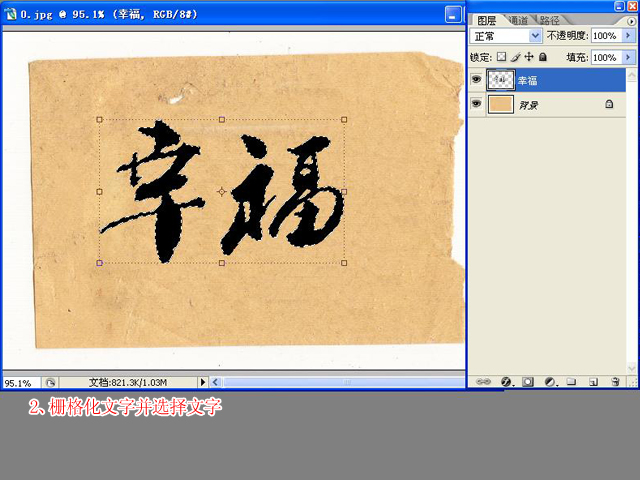640x480 pixels.
Task: Toggle lock position for layer
Action: 529,58
